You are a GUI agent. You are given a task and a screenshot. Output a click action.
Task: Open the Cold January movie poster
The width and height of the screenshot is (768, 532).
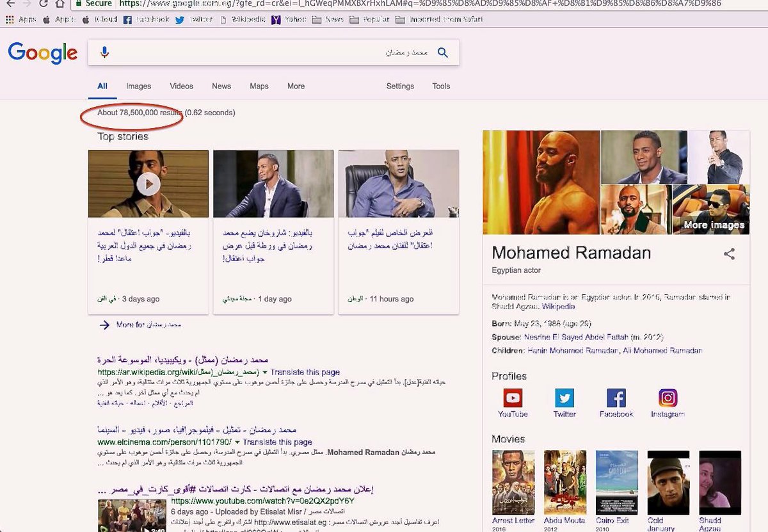(668, 483)
